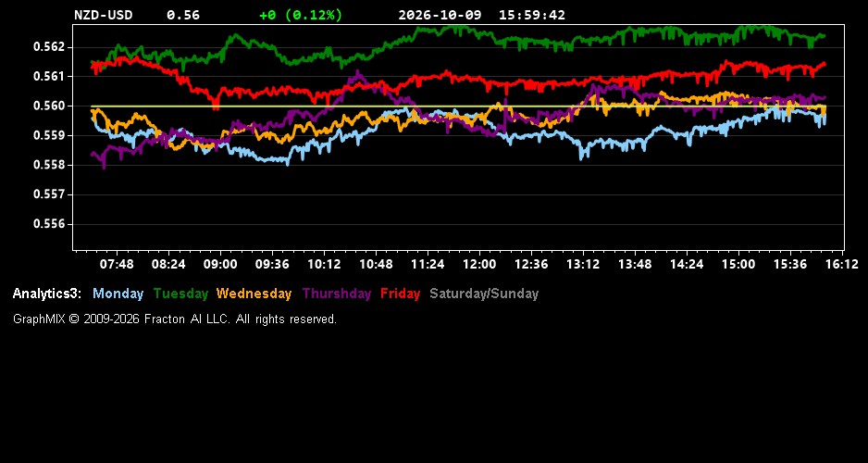
Task: Select Monday in the legend
Action: pyautogui.click(x=118, y=294)
